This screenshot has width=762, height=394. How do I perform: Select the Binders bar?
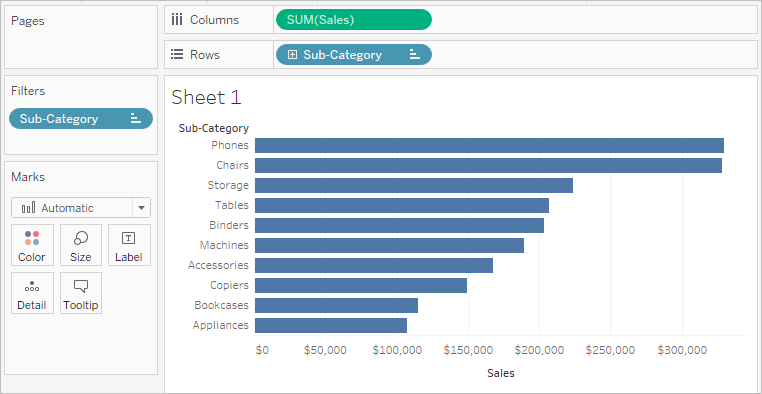click(x=399, y=225)
